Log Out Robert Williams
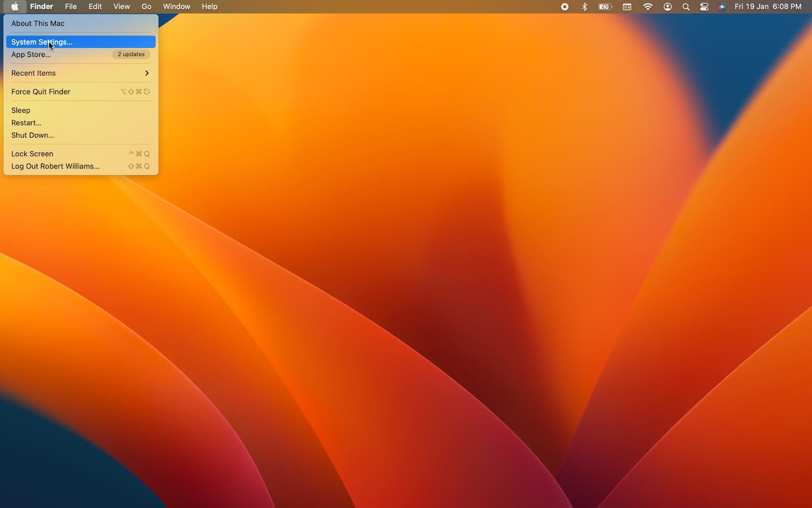The width and height of the screenshot is (812, 508). click(x=81, y=166)
